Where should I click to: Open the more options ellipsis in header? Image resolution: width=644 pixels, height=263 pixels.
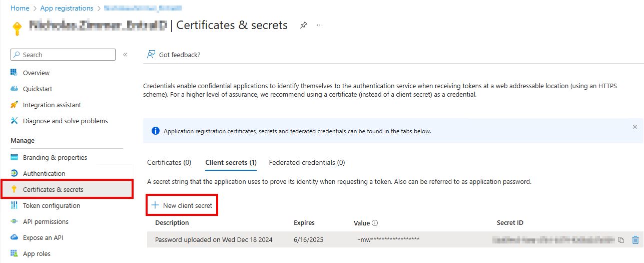[320, 25]
